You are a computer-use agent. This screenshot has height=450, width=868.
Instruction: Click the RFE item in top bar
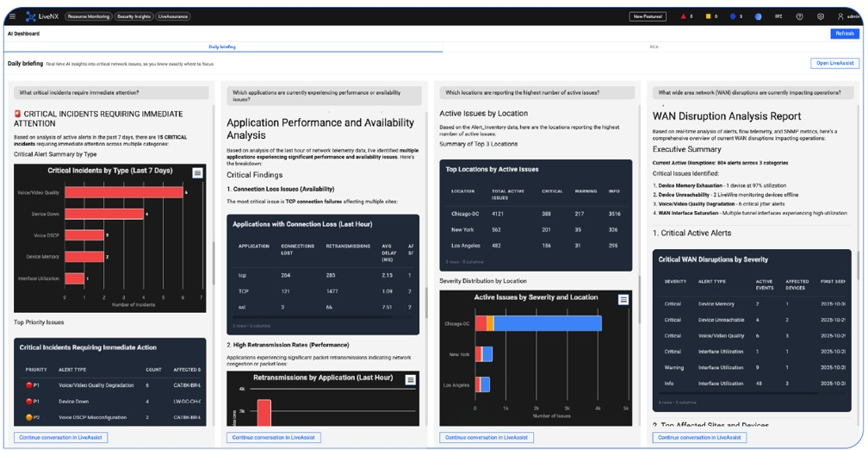click(778, 16)
